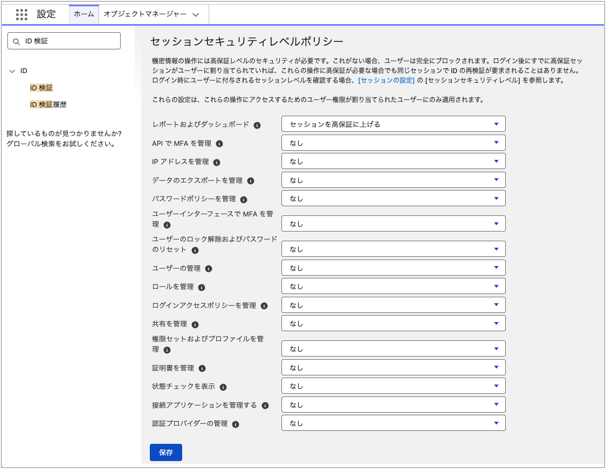Viewport: 606px width, 469px height.
Task: Show info icon for ユーザーのロック解除およびパスワードのリセット
Action: [195, 250]
